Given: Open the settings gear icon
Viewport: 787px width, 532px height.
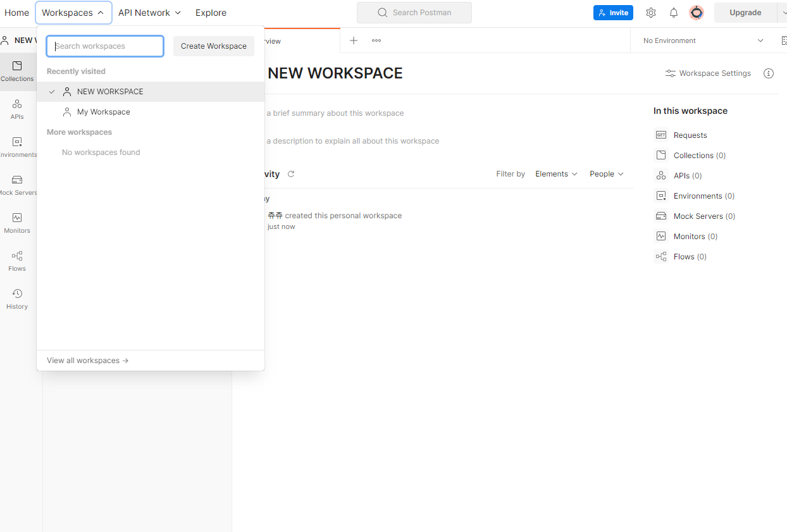Looking at the screenshot, I should (x=651, y=13).
